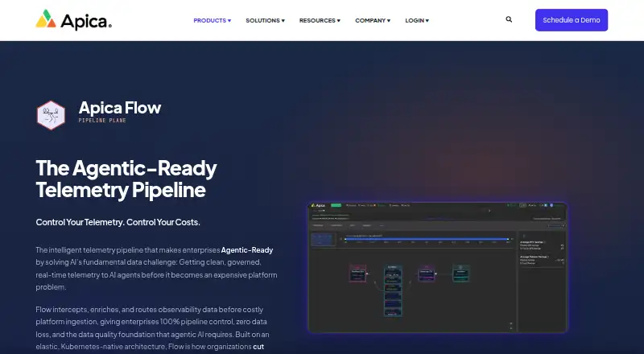This screenshot has width=644, height=354.
Task: Click the bold Agentic-Ready text in paragraph
Action: [x=247, y=249]
